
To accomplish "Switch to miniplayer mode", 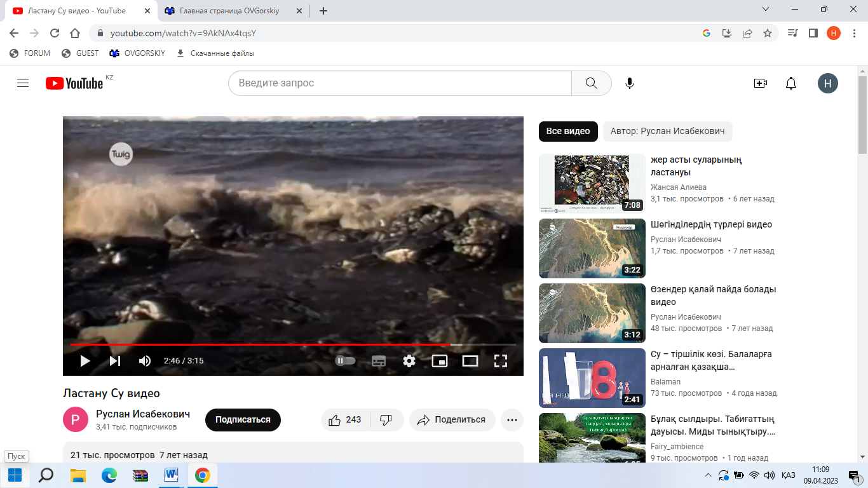I will click(x=440, y=361).
